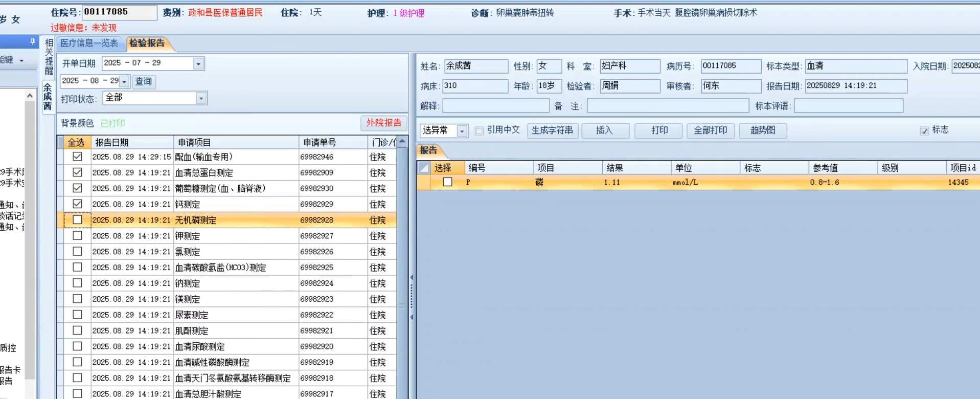This screenshot has height=399, width=980.
Task: Check the 钾测定 row checkbox
Action: pos(77,236)
